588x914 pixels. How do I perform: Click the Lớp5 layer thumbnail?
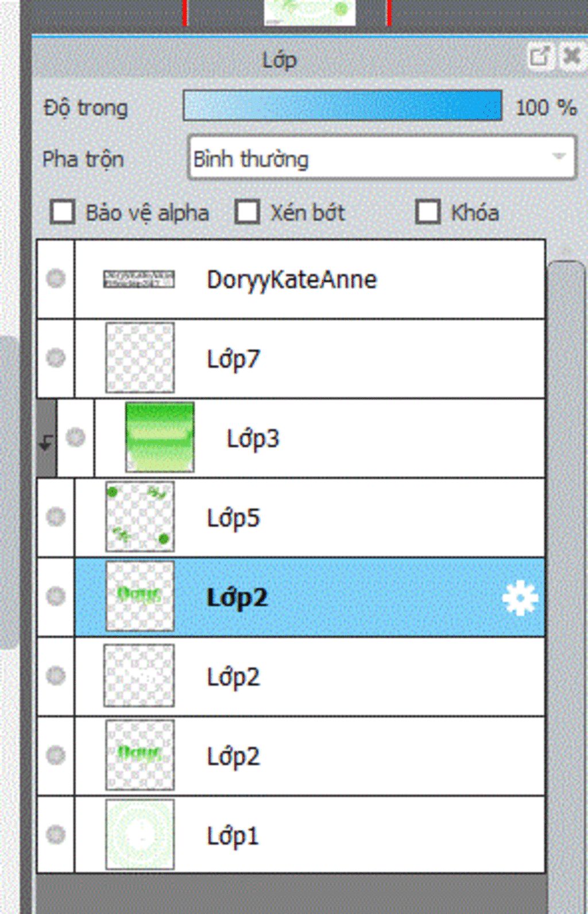(140, 516)
